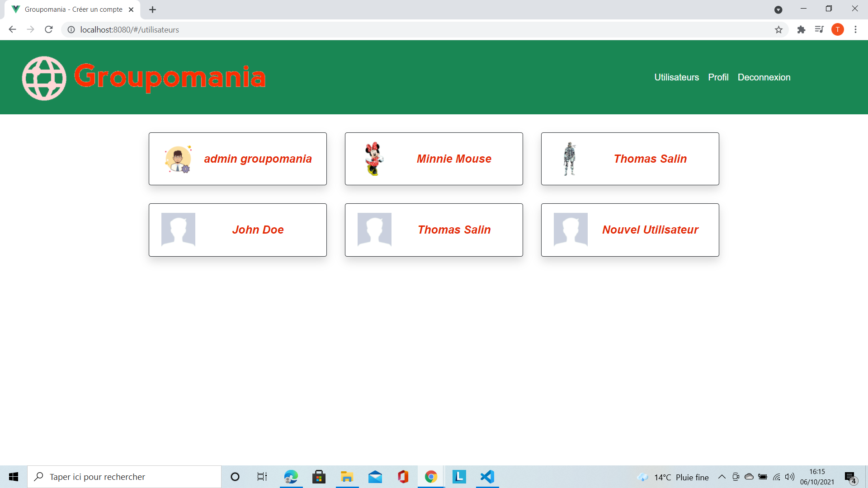This screenshot has width=868, height=488.
Task: Open the Profil menu item
Action: click(718, 77)
